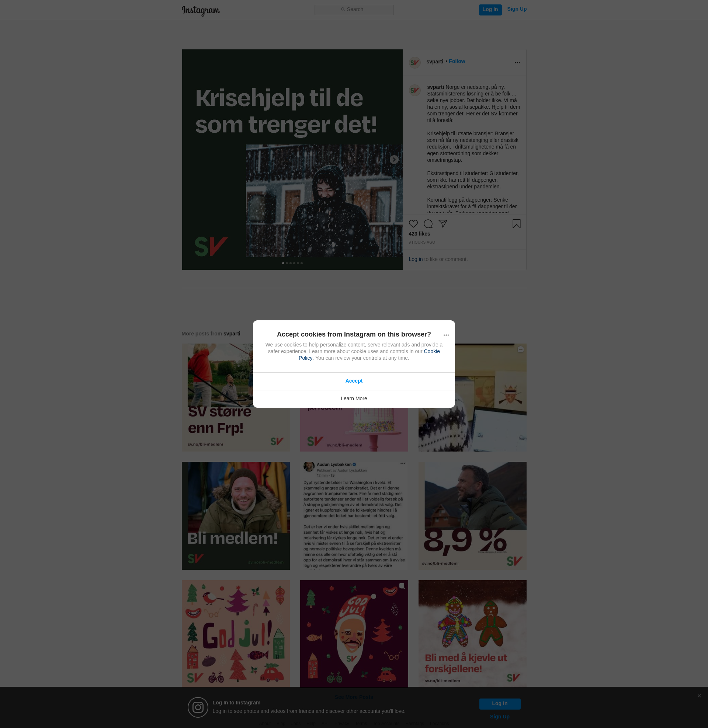This screenshot has width=708, height=728.
Task: Click the Search input field
Action: point(354,10)
